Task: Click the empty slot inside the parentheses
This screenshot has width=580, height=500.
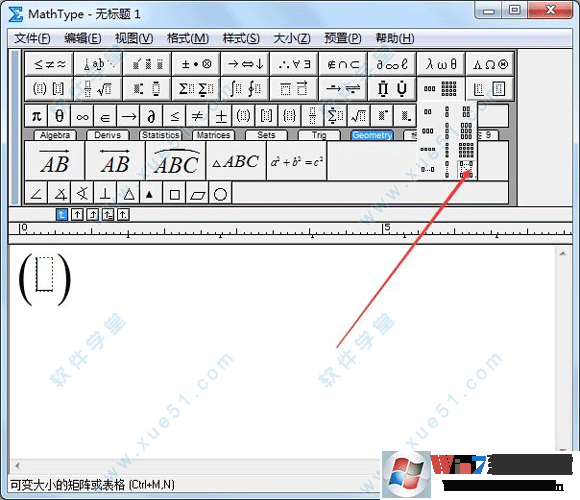Action: (x=45, y=274)
